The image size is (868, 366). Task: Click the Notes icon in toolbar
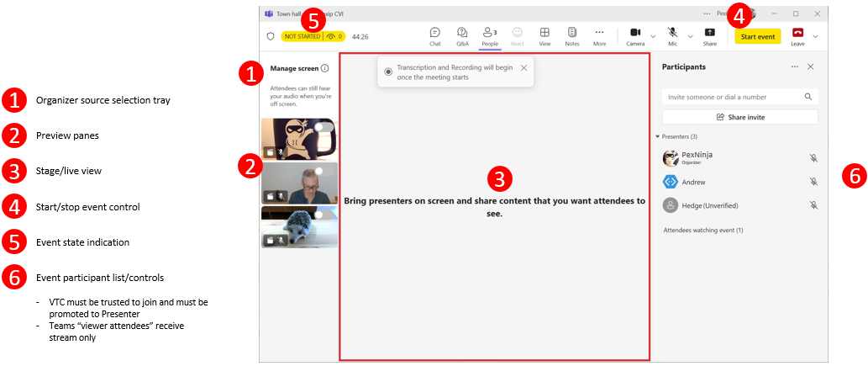(x=571, y=35)
